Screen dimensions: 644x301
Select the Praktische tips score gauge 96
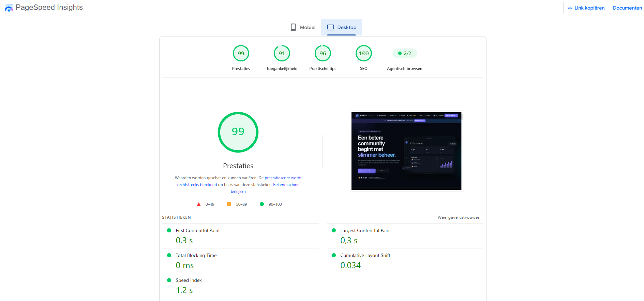tap(323, 54)
